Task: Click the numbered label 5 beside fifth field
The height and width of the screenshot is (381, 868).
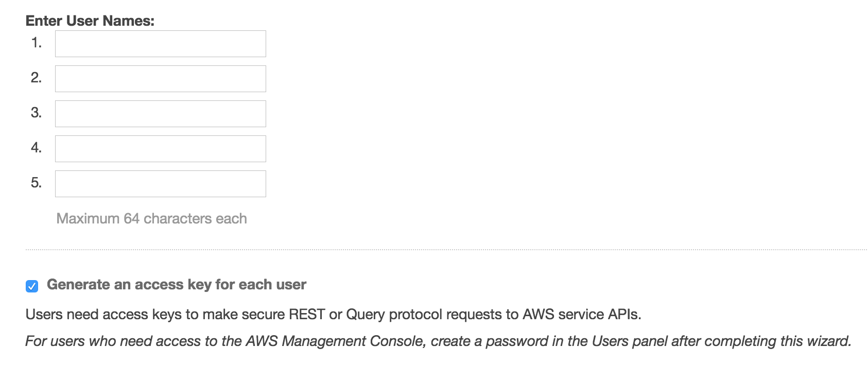Action: [36, 183]
